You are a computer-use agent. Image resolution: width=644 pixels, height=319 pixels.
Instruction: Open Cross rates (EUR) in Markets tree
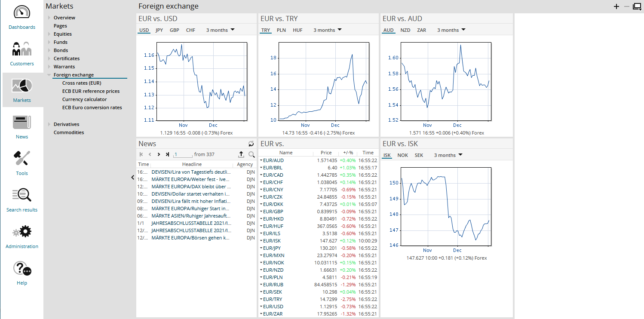(82, 83)
